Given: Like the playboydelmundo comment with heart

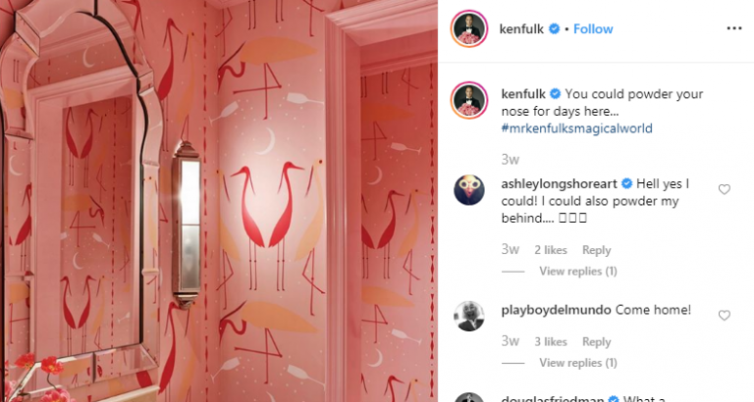Looking at the screenshot, I should point(724,315).
